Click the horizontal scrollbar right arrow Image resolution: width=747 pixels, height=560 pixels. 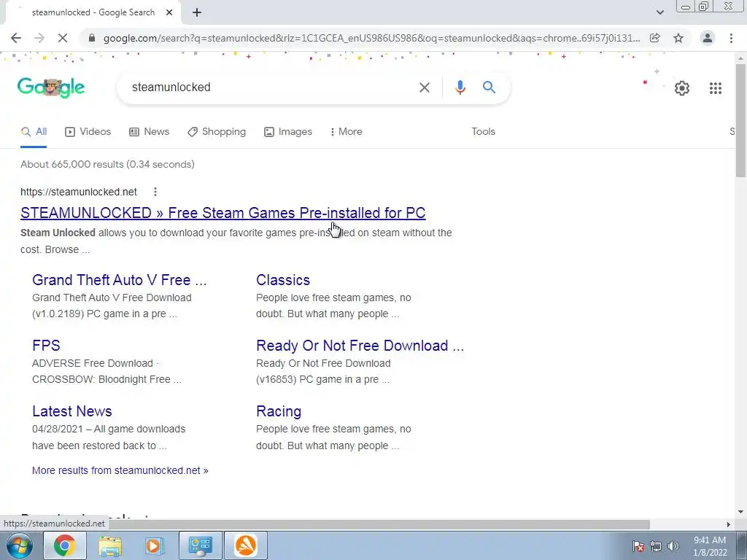[x=729, y=524]
